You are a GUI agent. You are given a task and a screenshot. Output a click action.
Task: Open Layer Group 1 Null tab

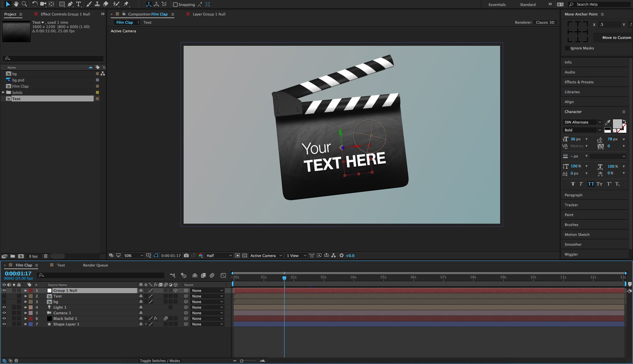209,14
